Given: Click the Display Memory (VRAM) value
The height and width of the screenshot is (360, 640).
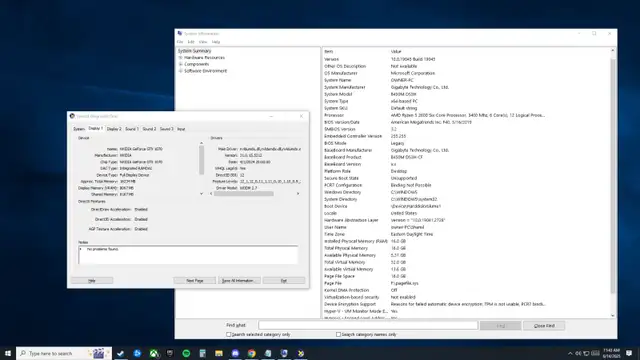Looking at the screenshot, I should [127, 188].
